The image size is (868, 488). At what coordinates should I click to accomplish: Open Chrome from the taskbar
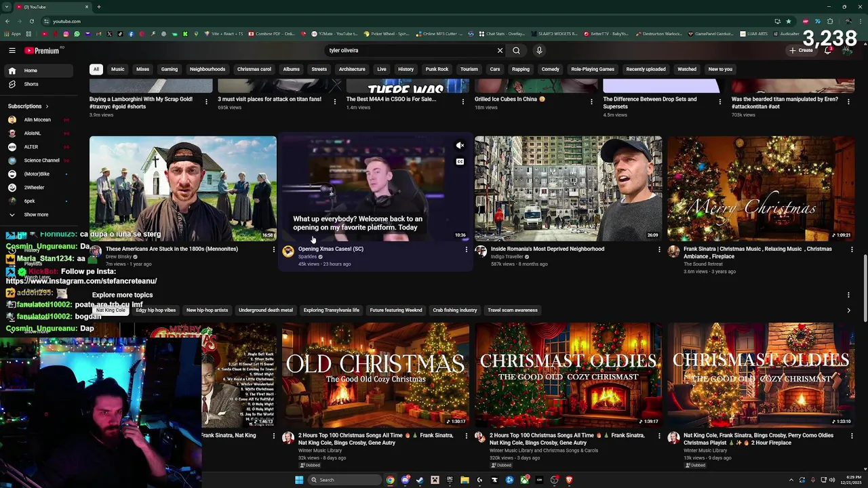coord(390,480)
